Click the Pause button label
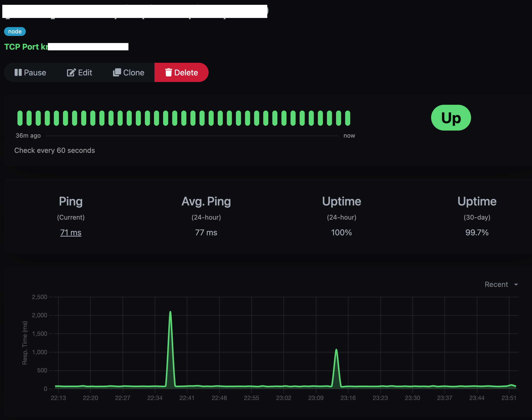The width and height of the screenshot is (532, 420). 35,73
